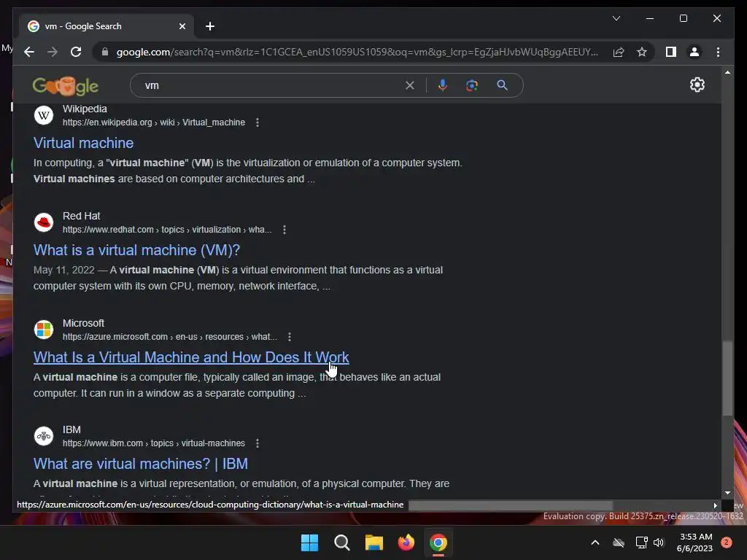Image resolution: width=747 pixels, height=560 pixels.
Task: Start a voice search with microphone
Action: [x=443, y=85]
